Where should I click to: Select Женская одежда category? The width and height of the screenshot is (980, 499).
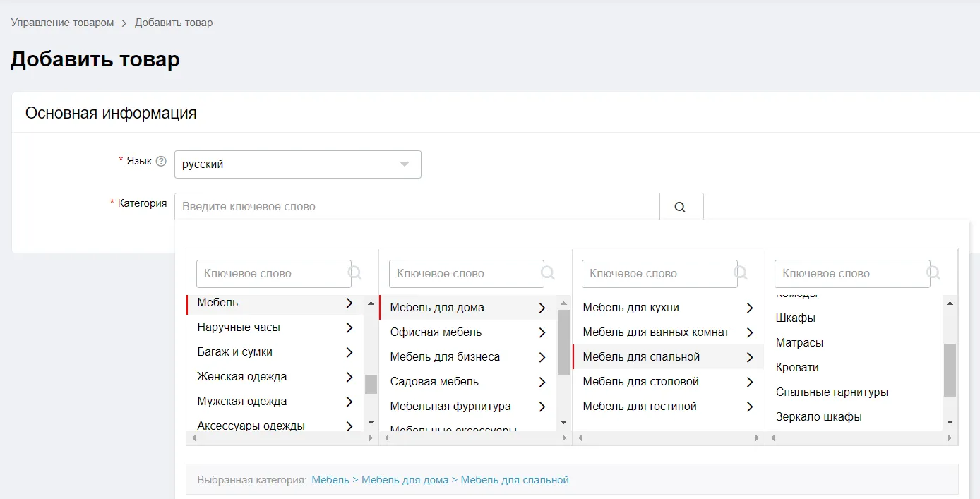pyautogui.click(x=242, y=377)
